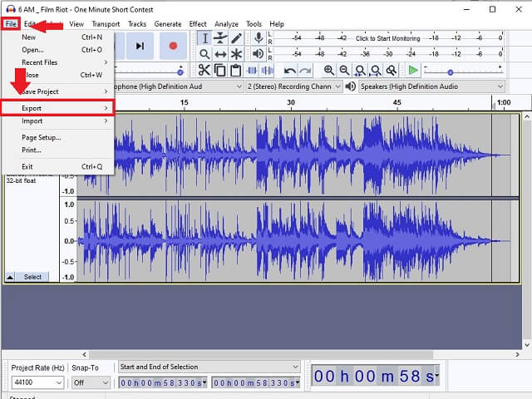The width and height of the screenshot is (532, 399).
Task: Select the Envelope tool
Action: coord(220,38)
